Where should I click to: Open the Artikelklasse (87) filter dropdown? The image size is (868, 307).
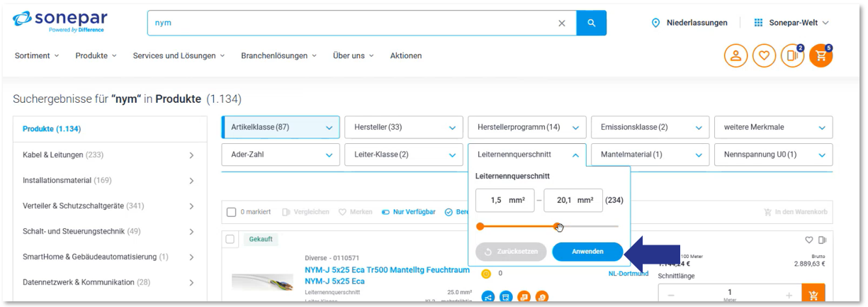[x=281, y=128]
